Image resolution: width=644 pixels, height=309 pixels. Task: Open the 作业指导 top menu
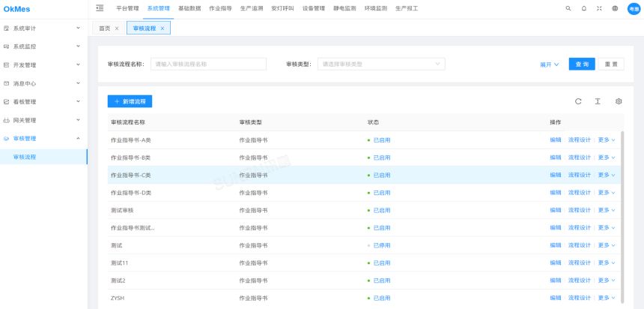click(220, 8)
